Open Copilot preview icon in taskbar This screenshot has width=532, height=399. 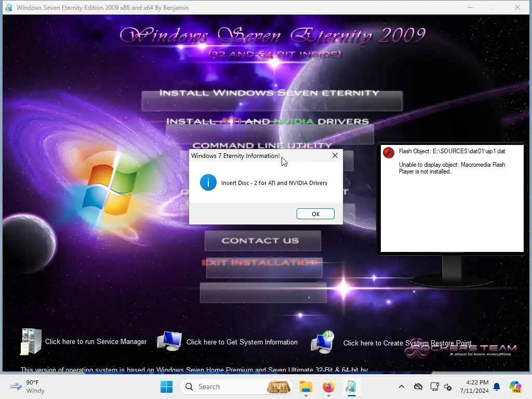[515, 387]
